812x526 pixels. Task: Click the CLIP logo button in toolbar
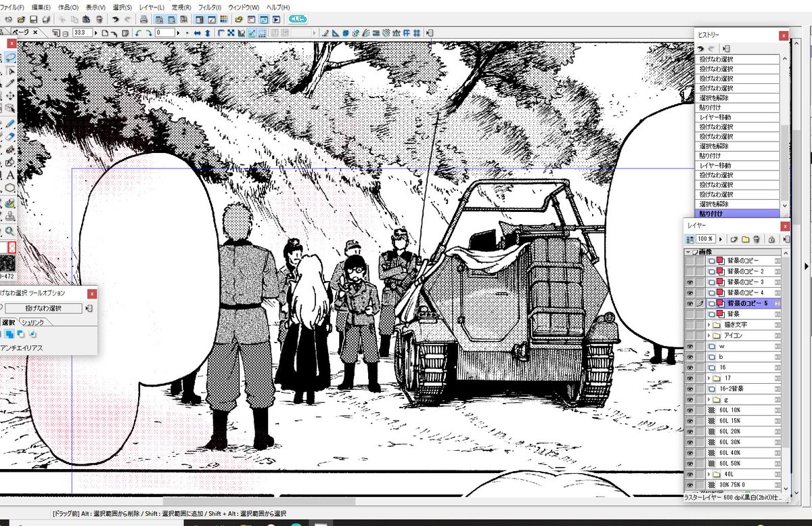tap(299, 20)
